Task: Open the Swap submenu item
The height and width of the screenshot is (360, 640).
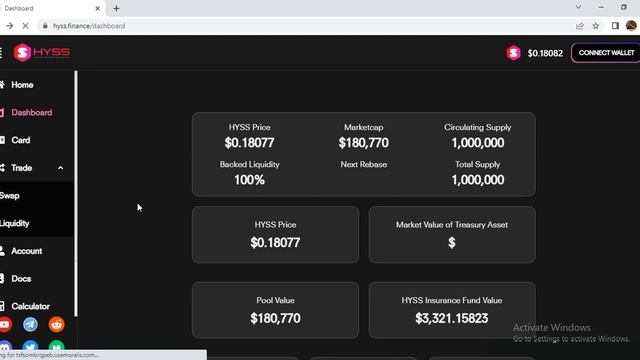Action: click(10, 196)
